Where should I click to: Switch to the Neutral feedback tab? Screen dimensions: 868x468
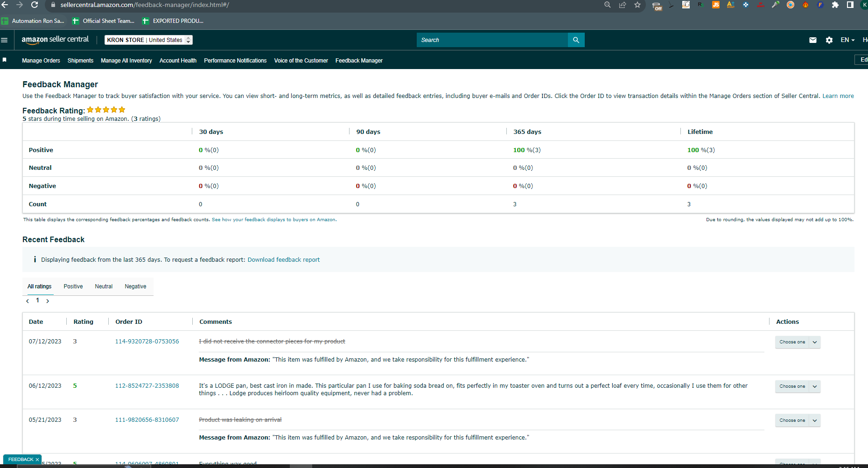104,286
